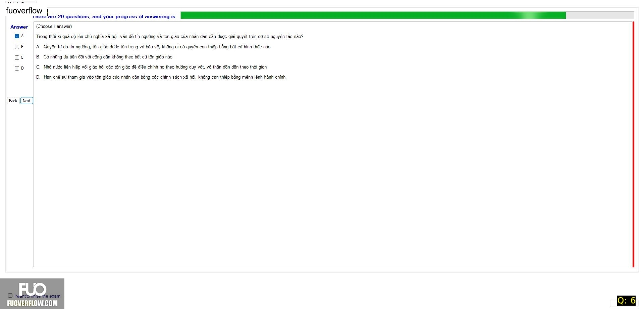The width and height of the screenshot is (644, 309).
Task: Advance with the Next button
Action: (x=26, y=101)
